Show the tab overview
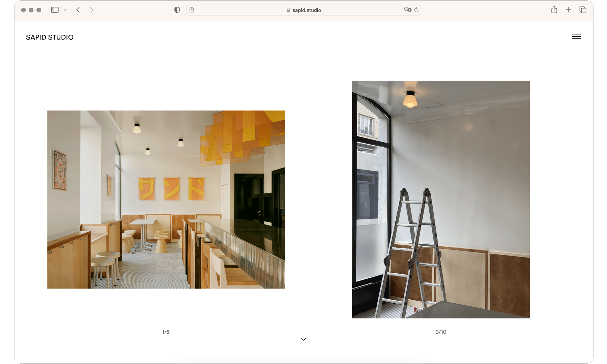The width and height of the screenshot is (607, 364). point(583,10)
